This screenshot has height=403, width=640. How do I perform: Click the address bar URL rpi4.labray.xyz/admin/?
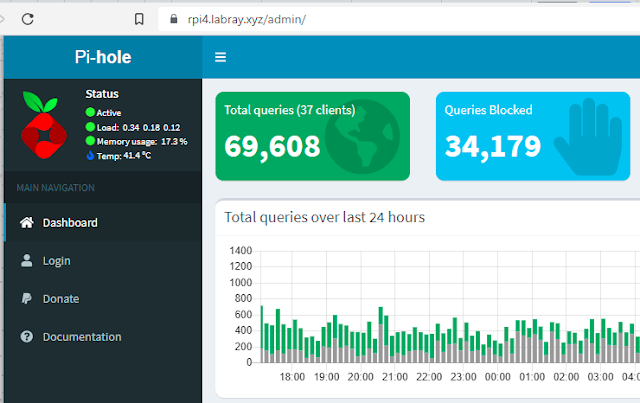pyautogui.click(x=247, y=19)
